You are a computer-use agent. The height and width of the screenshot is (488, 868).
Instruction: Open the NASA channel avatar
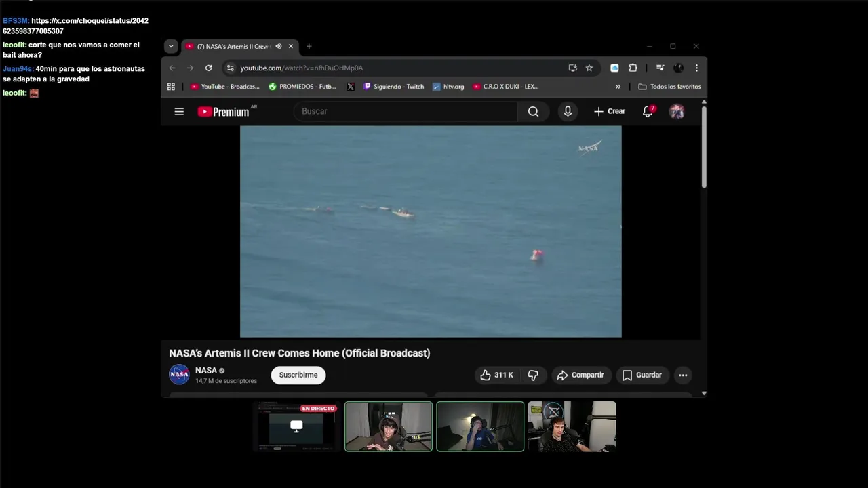(179, 374)
